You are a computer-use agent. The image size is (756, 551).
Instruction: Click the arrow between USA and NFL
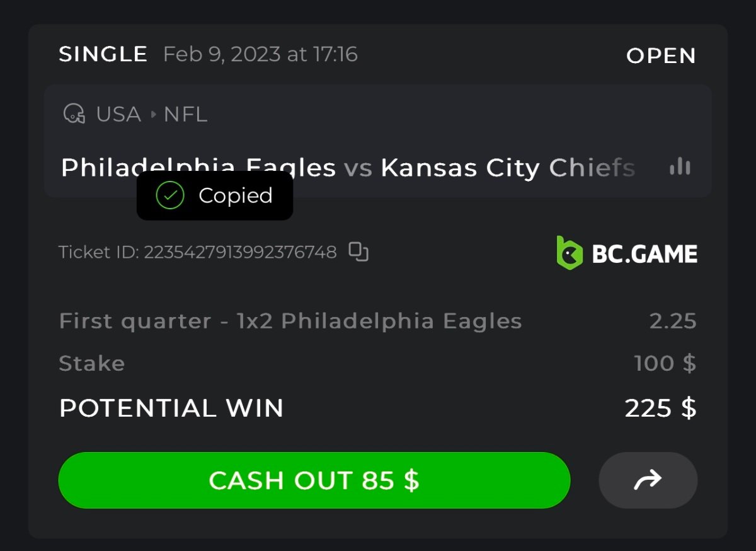tap(152, 115)
